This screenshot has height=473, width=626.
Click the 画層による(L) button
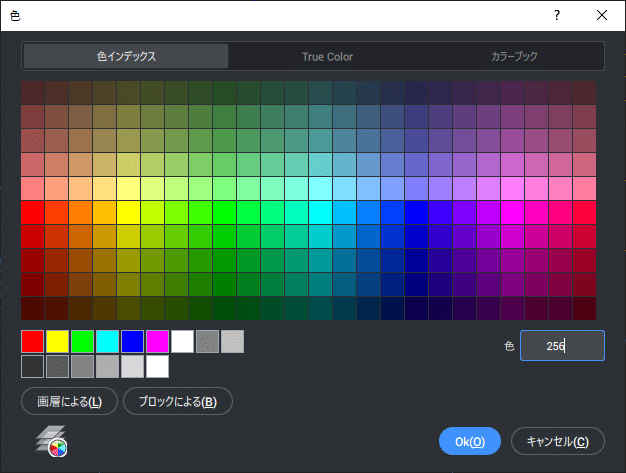pyautogui.click(x=69, y=401)
